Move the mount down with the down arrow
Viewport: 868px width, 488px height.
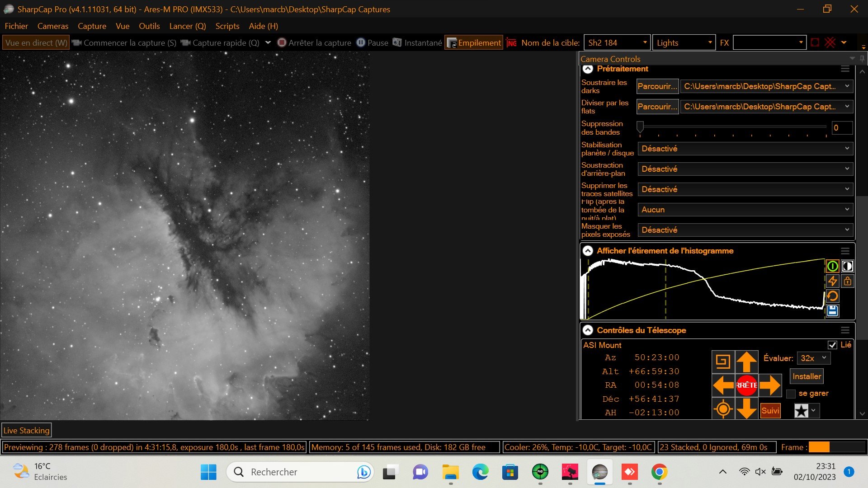pos(746,409)
